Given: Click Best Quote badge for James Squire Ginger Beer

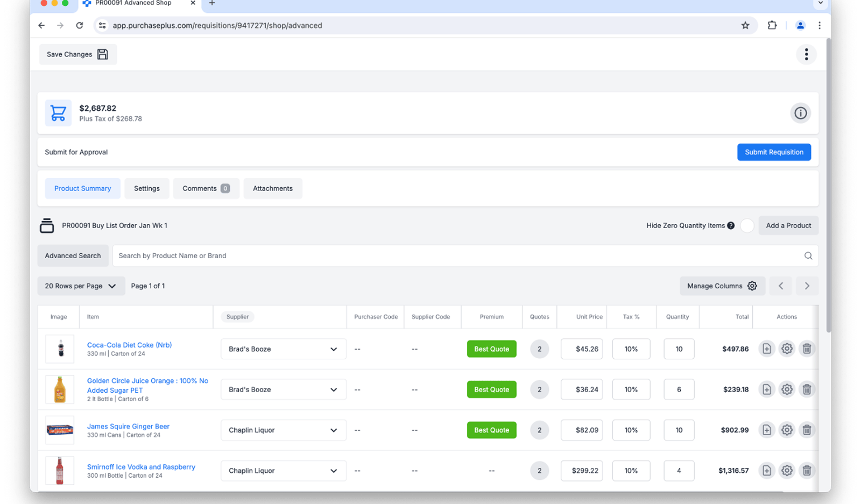Looking at the screenshot, I should 491,430.
